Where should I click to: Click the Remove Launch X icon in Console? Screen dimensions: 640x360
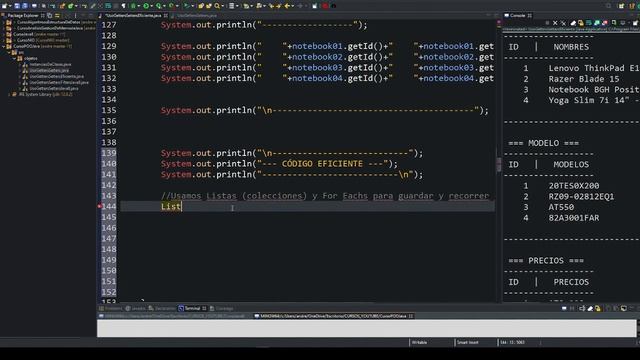point(555,23)
